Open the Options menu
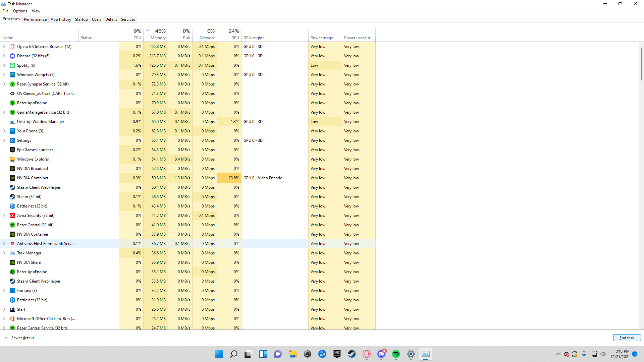The image size is (644, 362). (20, 11)
